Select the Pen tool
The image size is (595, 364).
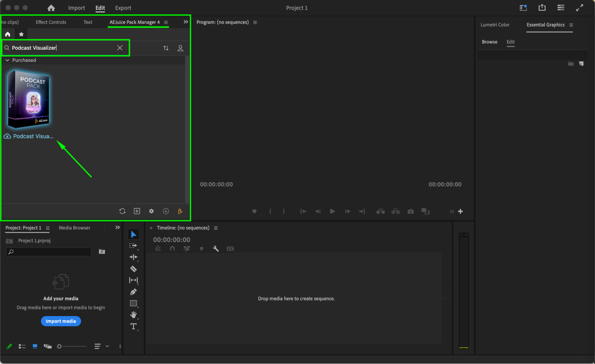point(133,292)
